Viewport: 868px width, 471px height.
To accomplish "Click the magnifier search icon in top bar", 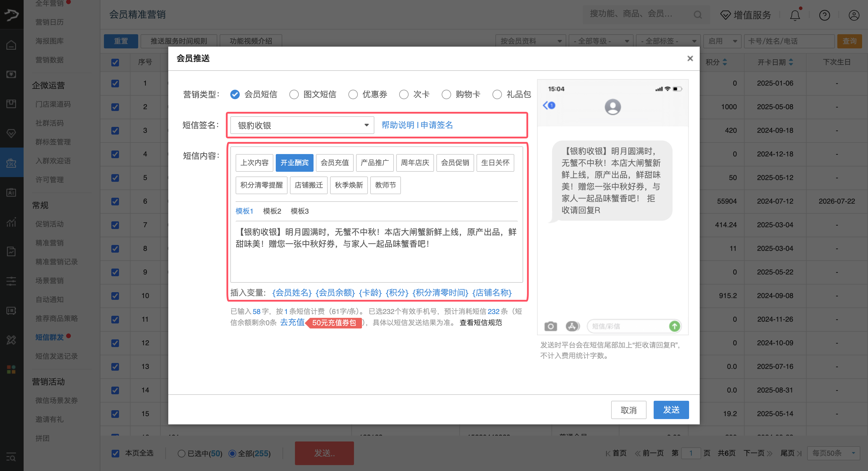I will click(698, 14).
